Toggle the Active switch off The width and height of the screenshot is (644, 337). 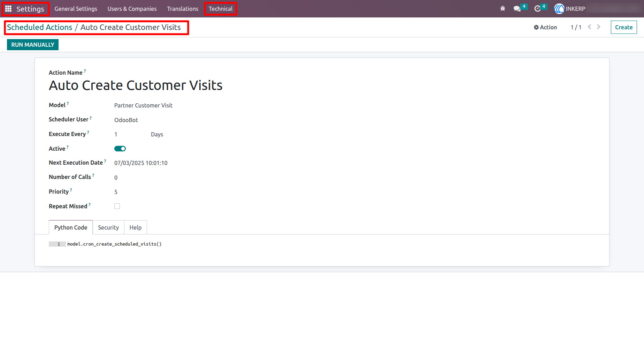coord(120,149)
